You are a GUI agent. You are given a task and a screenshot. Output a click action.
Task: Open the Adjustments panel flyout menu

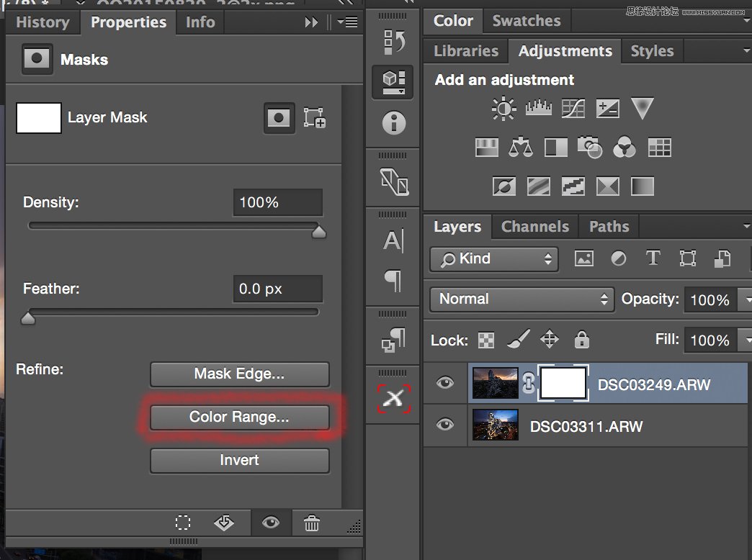pos(747,51)
